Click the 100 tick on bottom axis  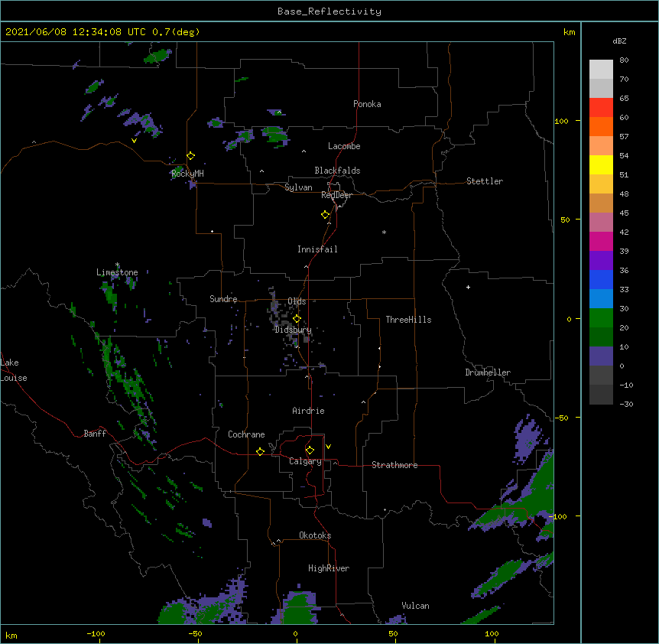[x=492, y=633]
